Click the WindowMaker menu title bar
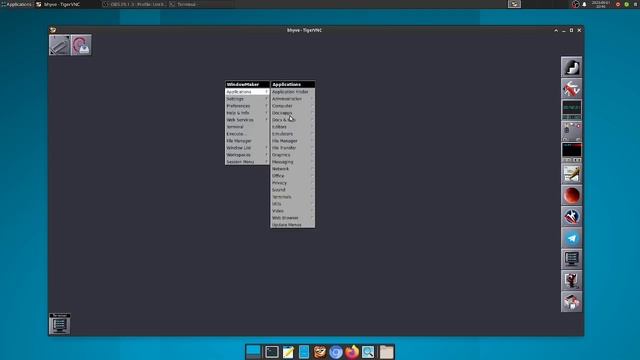 click(x=247, y=84)
